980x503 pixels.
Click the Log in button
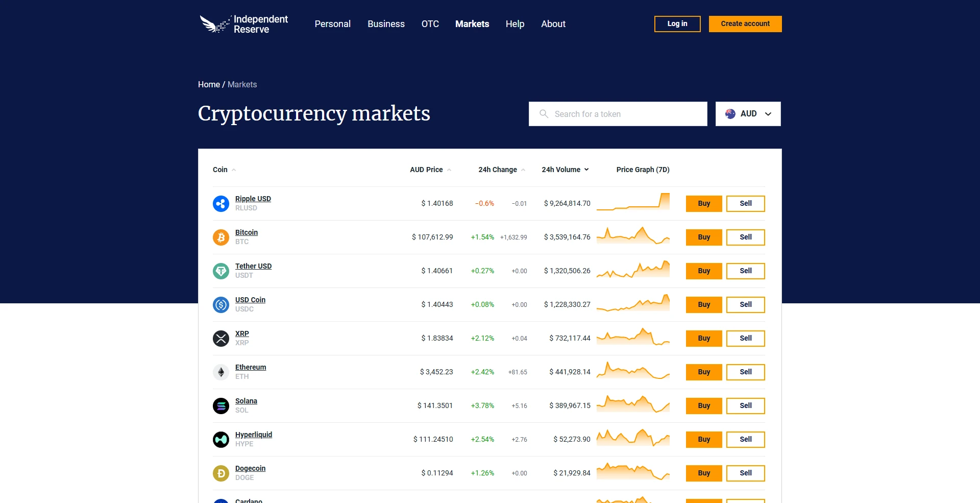point(677,24)
